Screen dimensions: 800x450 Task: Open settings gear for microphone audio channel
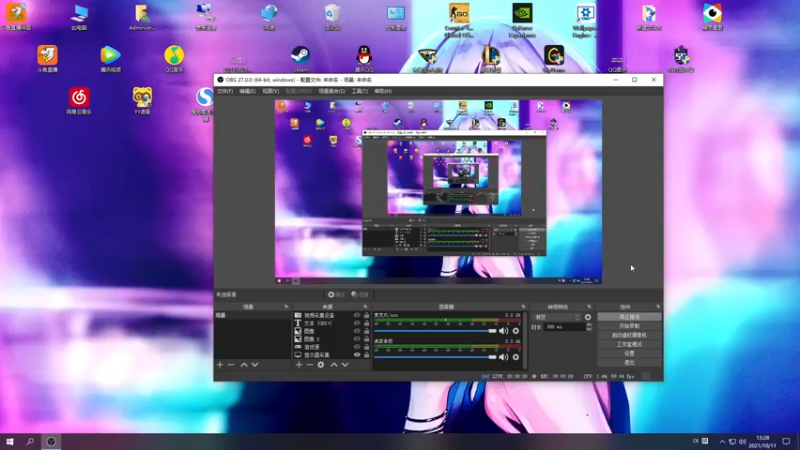(x=516, y=330)
